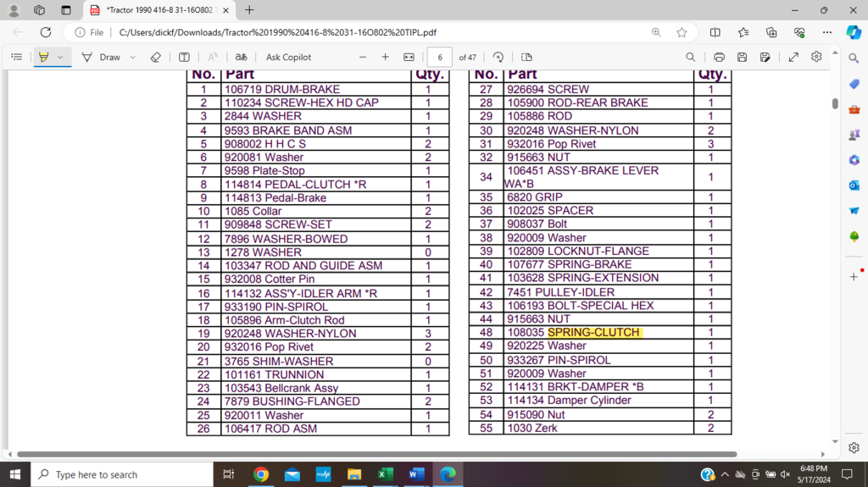Open the Collections icon
Screen dimensions: 868x487
pos(771,32)
